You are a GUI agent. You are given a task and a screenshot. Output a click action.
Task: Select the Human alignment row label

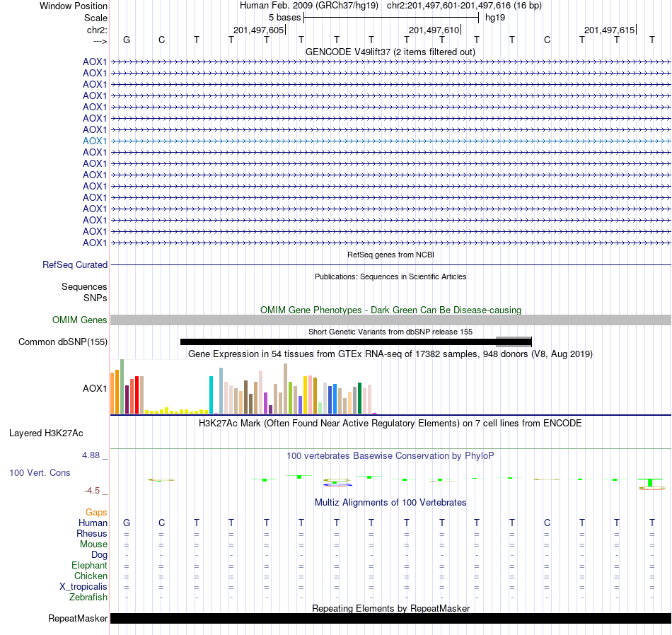point(93,523)
